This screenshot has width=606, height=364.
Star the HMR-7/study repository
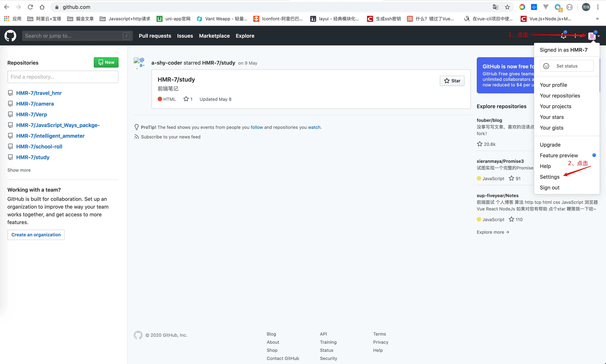coord(452,81)
